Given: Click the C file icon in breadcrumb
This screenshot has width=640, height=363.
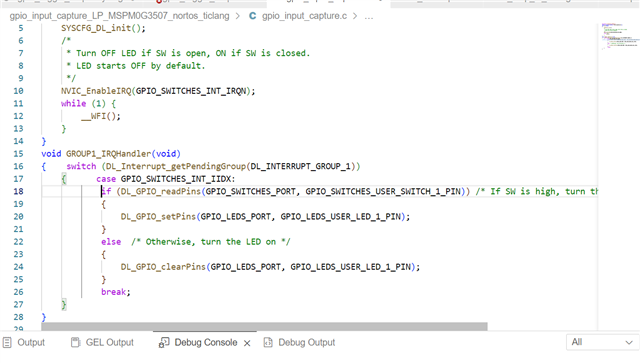Looking at the screenshot, I should 253,16.
